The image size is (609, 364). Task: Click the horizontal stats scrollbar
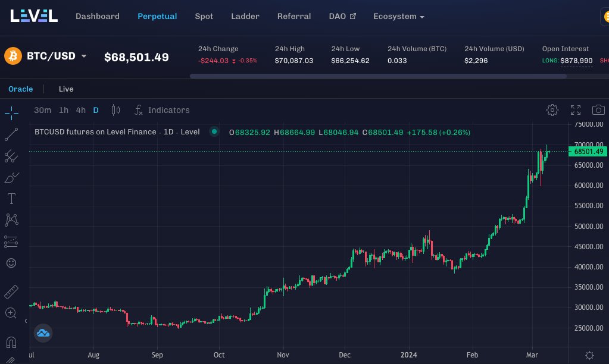pos(378,76)
